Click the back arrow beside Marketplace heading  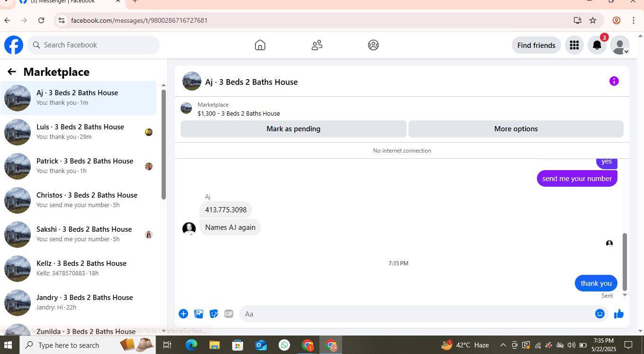tap(12, 72)
